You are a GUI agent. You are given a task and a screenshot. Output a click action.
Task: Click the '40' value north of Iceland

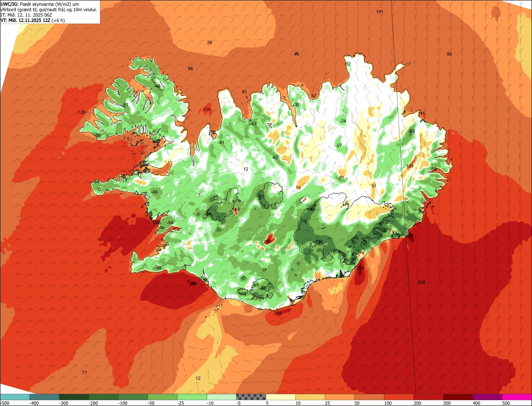(x=296, y=54)
